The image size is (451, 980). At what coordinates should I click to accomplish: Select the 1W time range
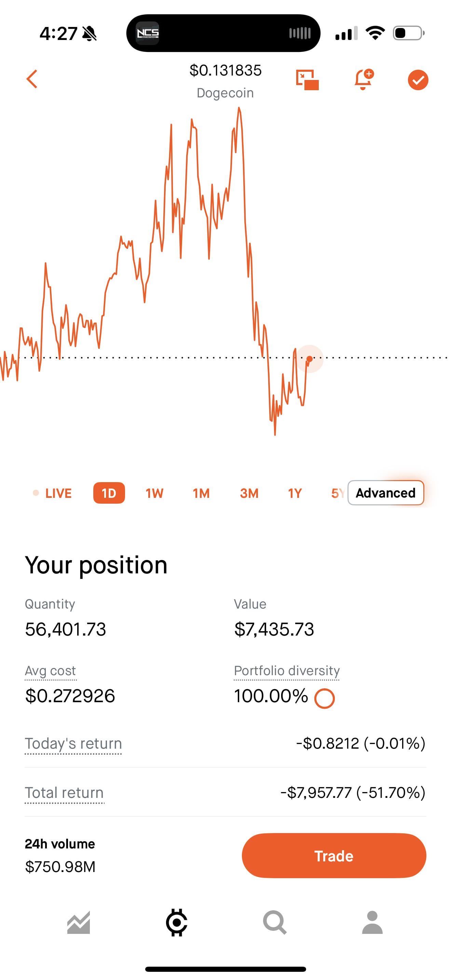(154, 493)
